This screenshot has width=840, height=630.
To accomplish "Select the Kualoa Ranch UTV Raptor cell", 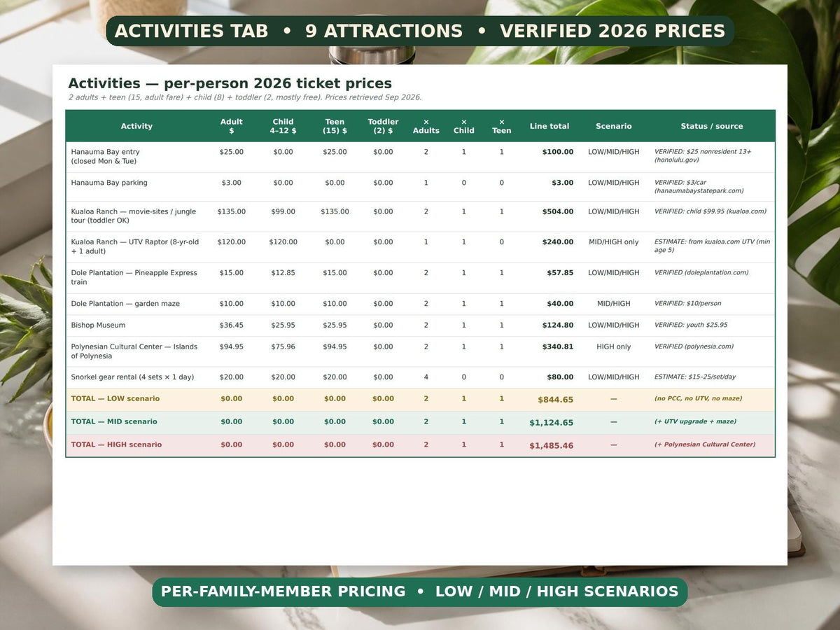I will [x=135, y=246].
